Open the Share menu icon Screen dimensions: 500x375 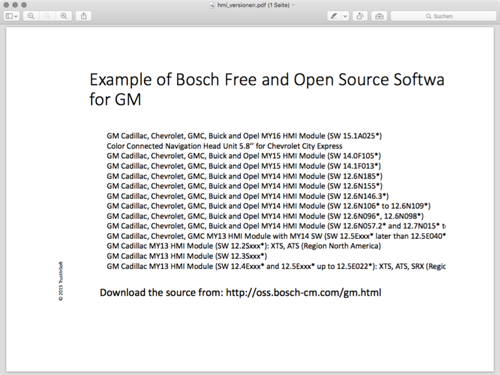coord(84,16)
